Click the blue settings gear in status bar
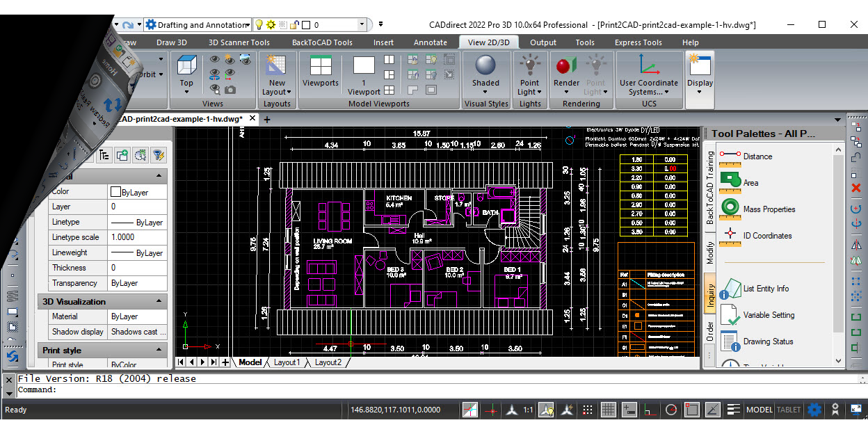This screenshot has width=868, height=434. 814,410
